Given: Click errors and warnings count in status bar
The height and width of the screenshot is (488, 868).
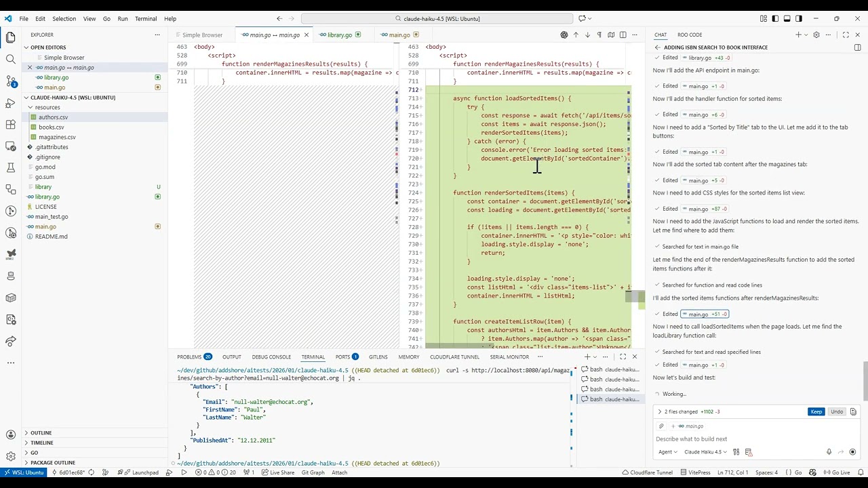Looking at the screenshot, I should click(216, 472).
